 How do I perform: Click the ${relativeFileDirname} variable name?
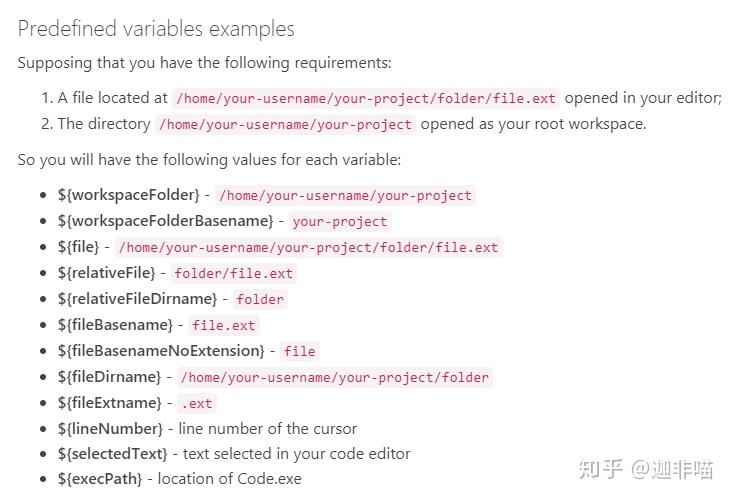point(137,299)
